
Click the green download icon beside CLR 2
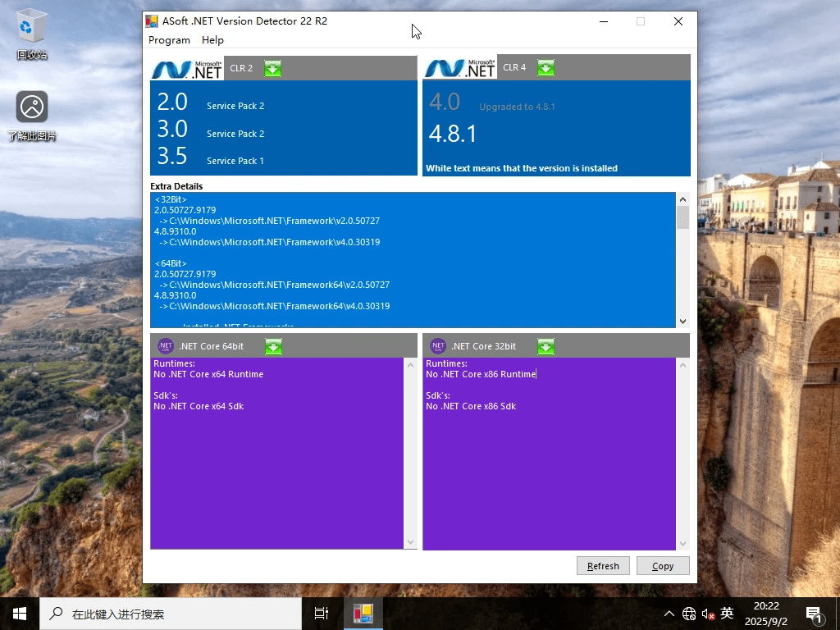coord(272,68)
